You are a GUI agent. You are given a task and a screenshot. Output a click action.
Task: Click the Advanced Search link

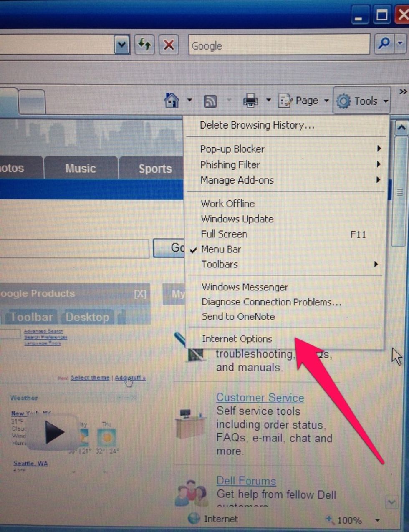(43, 331)
